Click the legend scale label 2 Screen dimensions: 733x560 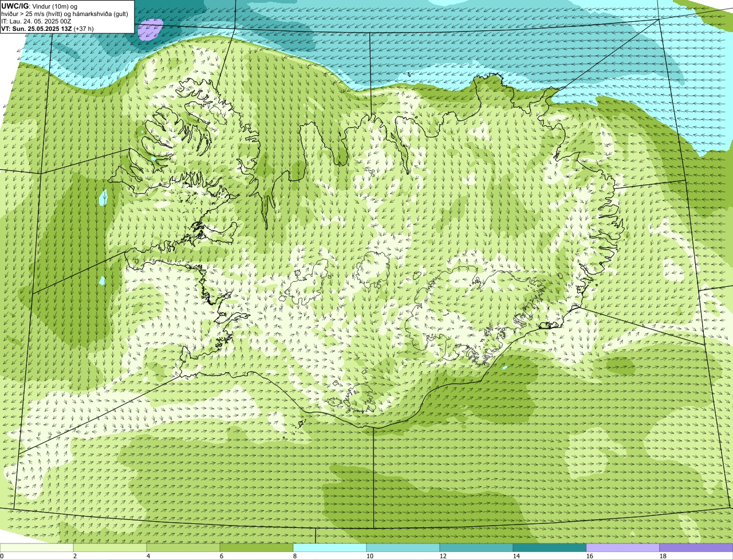click(x=75, y=556)
